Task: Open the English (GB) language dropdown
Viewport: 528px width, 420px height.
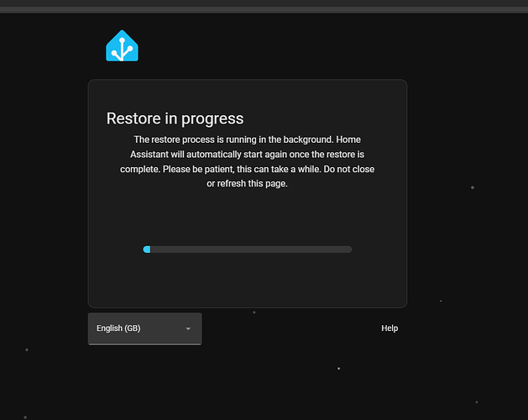Action: (x=144, y=328)
